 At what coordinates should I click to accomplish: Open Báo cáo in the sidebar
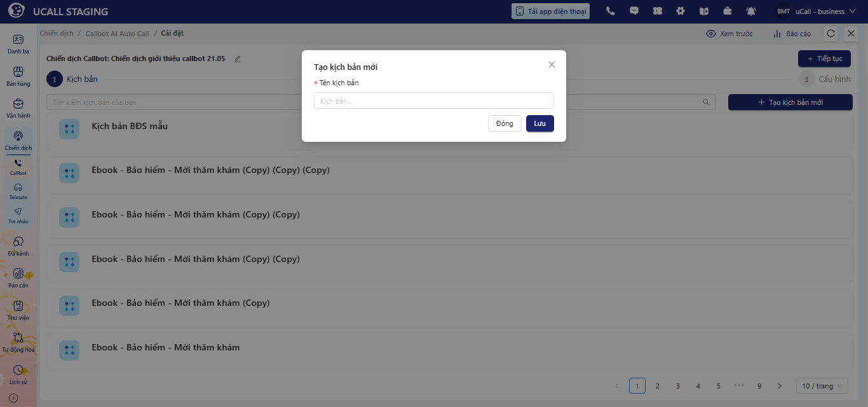point(18,278)
